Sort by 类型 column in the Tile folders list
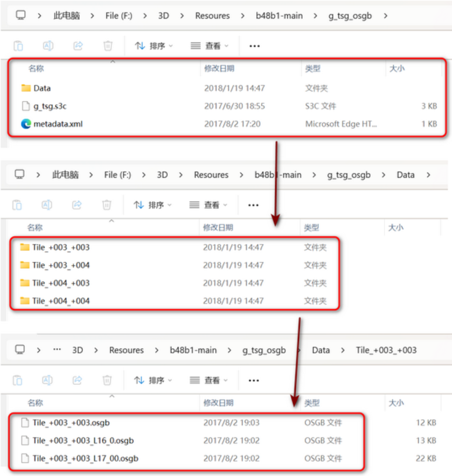 tap(311, 227)
